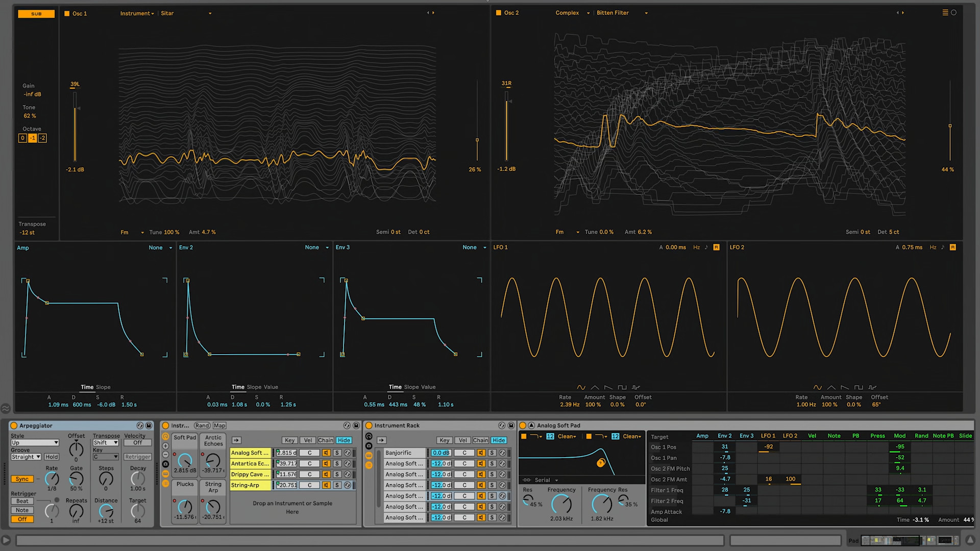The width and height of the screenshot is (980, 551).
Task: Switch to the Env 3 tab
Action: (x=342, y=247)
